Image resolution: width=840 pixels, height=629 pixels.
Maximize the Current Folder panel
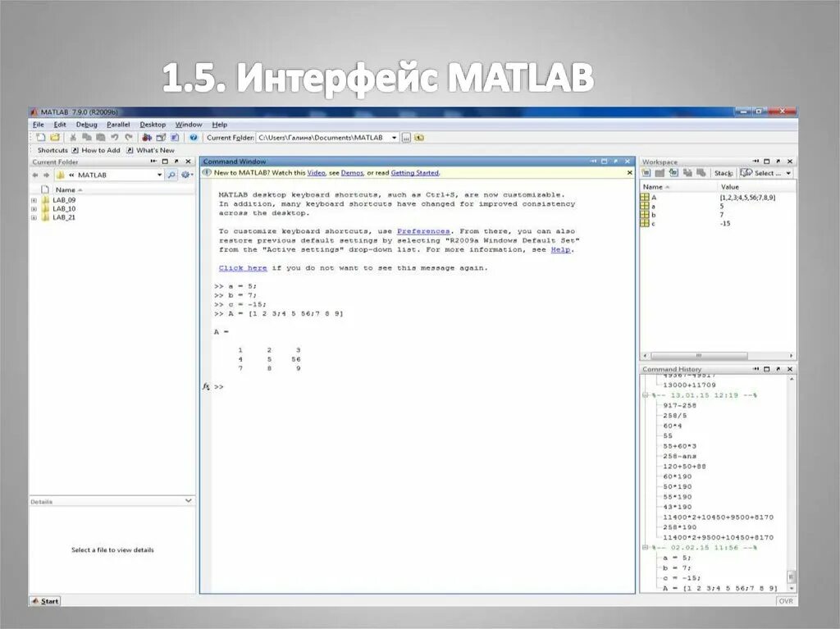pyautogui.click(x=165, y=162)
